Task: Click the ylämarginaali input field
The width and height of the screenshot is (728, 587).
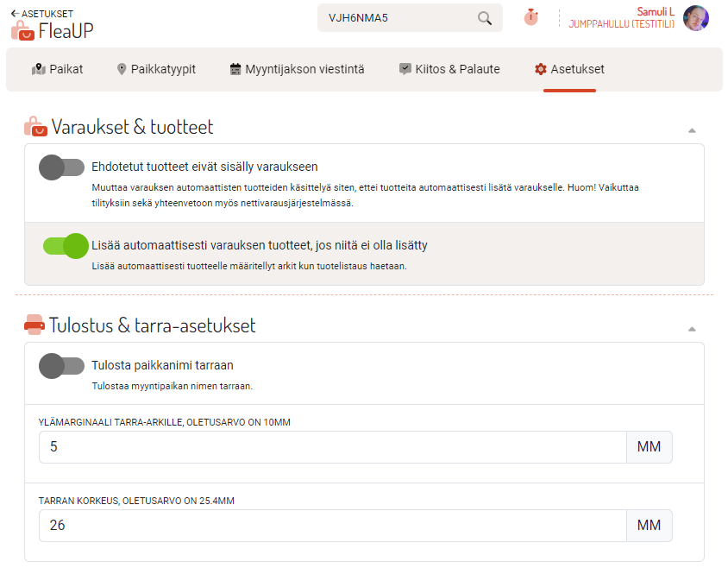Action: coord(332,447)
